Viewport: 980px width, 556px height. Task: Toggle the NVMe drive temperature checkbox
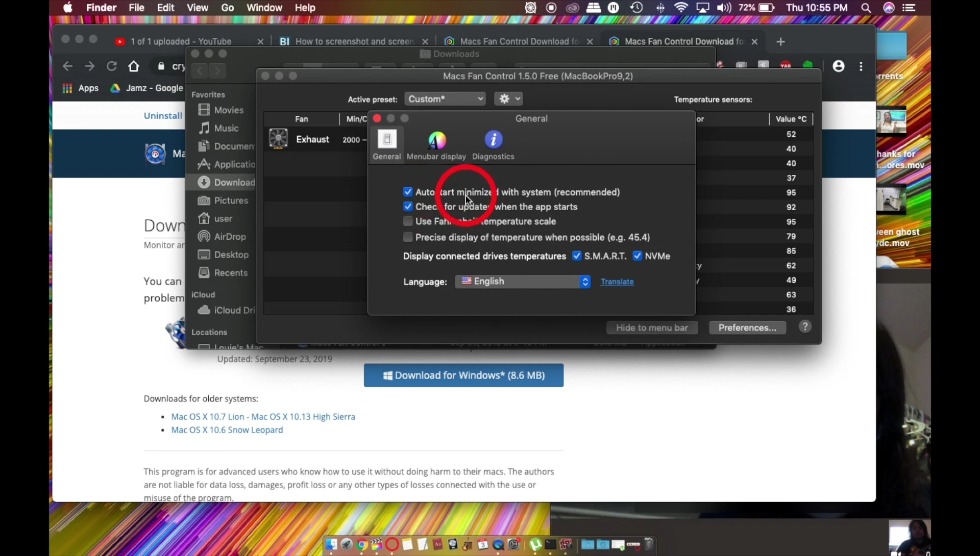638,256
